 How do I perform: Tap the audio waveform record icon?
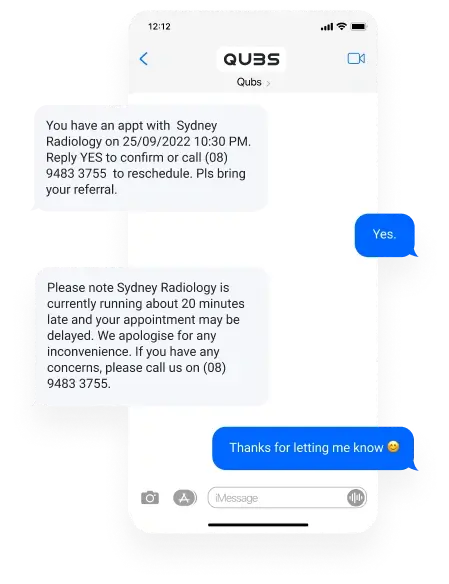click(x=356, y=498)
